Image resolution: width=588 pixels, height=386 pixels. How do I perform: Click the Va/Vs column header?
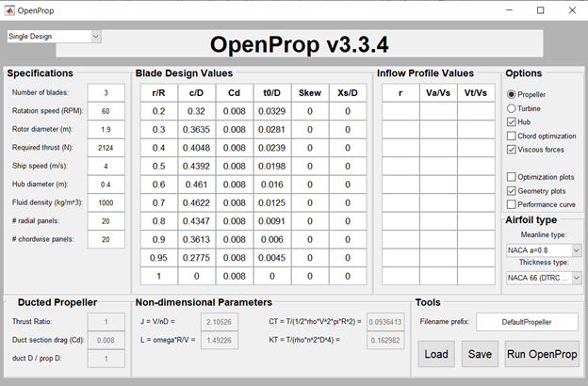(x=438, y=92)
